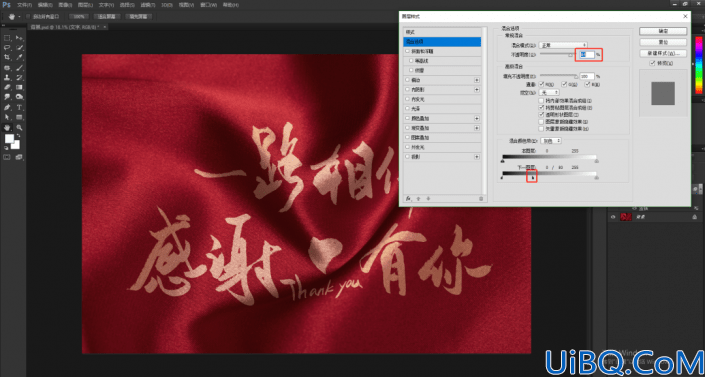Open the 混合颜色带 blend-if dropdown
The image size is (705, 377).
(x=552, y=141)
